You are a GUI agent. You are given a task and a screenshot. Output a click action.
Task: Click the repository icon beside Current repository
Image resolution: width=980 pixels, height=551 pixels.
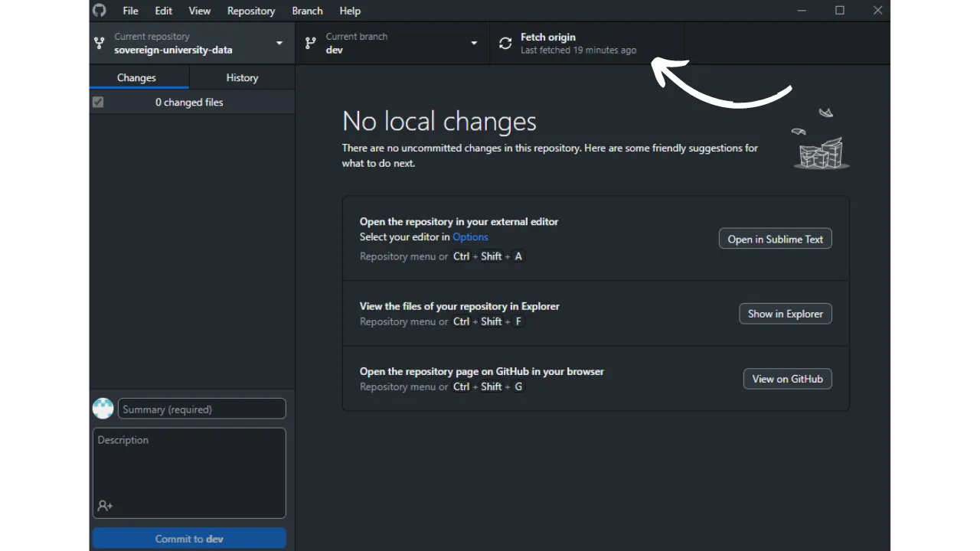click(99, 44)
